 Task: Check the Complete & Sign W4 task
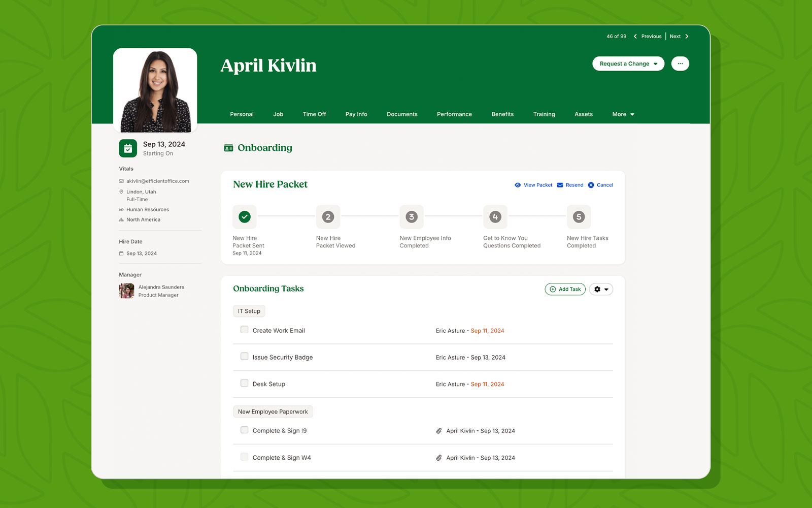click(244, 457)
